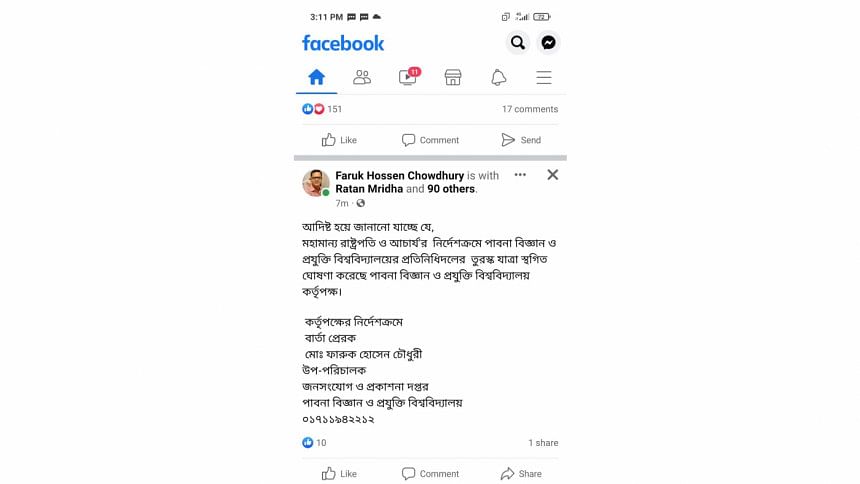Open the hamburger menu icon
860x484 pixels.
544,77
